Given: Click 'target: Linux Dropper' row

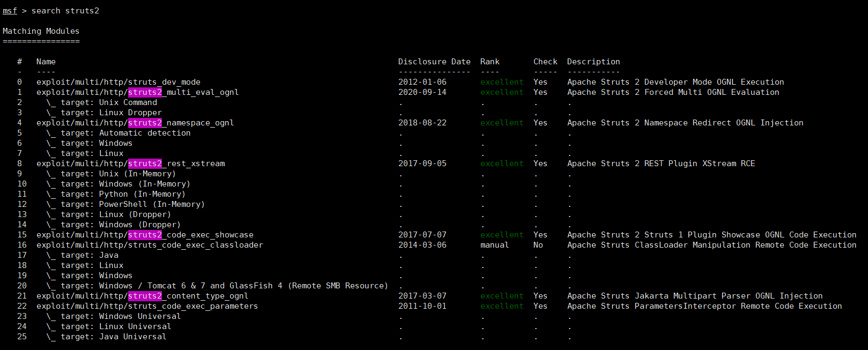Looking at the screenshot, I should tap(104, 113).
